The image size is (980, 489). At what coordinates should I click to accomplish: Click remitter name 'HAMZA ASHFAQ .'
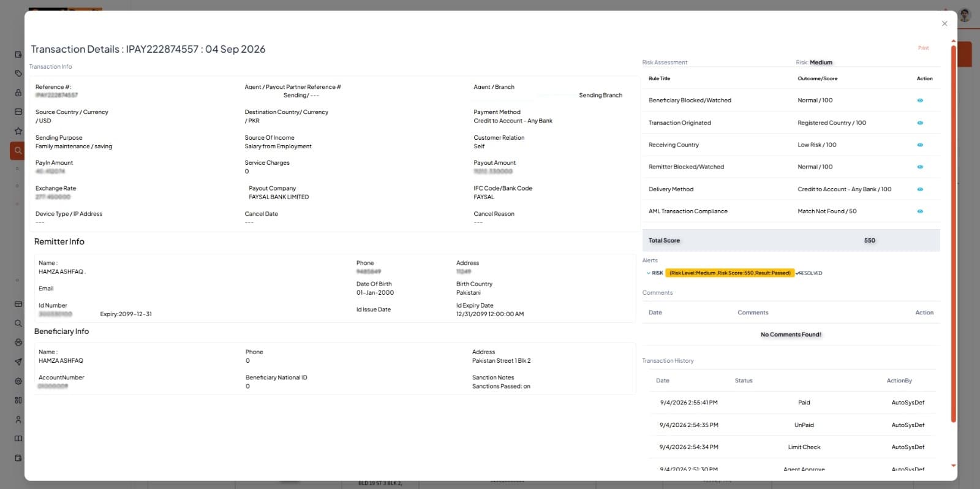62,272
